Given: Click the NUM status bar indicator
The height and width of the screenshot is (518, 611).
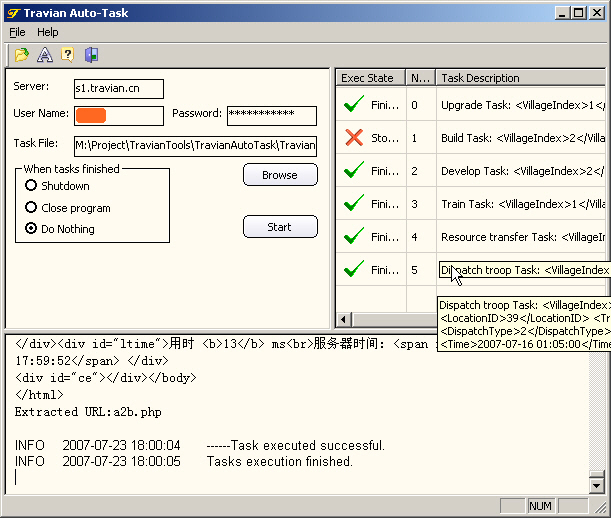Looking at the screenshot, I should pos(540,506).
